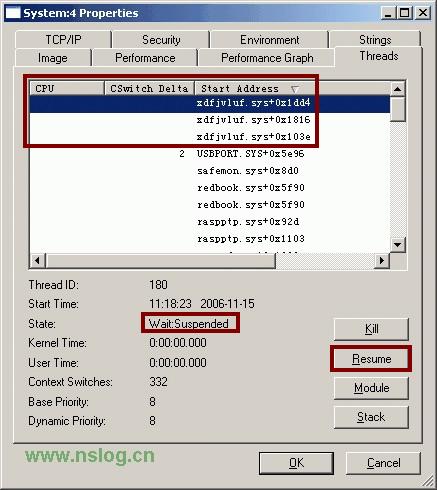The image size is (437, 490).
Task: Select thread xdfjvluf.sys+0x1dd4
Action: (x=210, y=103)
